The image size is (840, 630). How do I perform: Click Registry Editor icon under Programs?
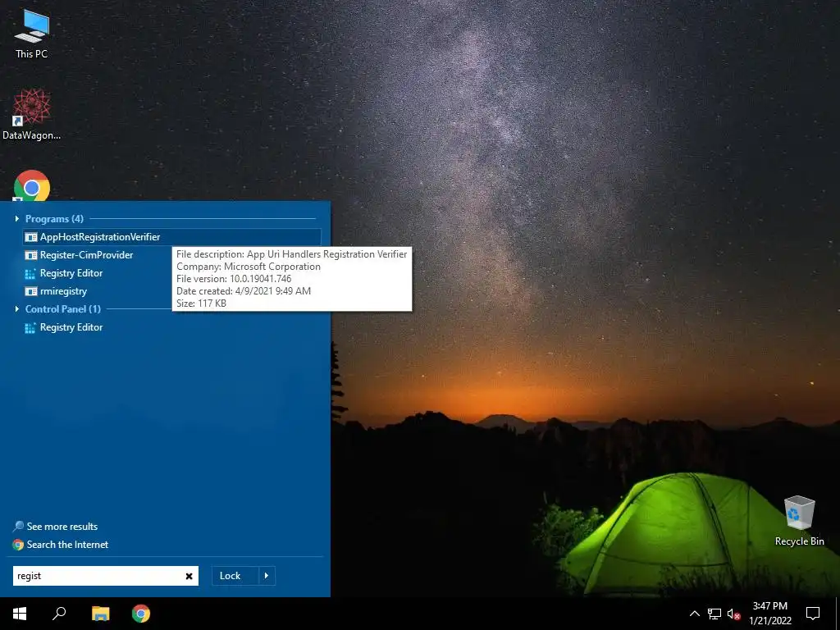point(30,274)
